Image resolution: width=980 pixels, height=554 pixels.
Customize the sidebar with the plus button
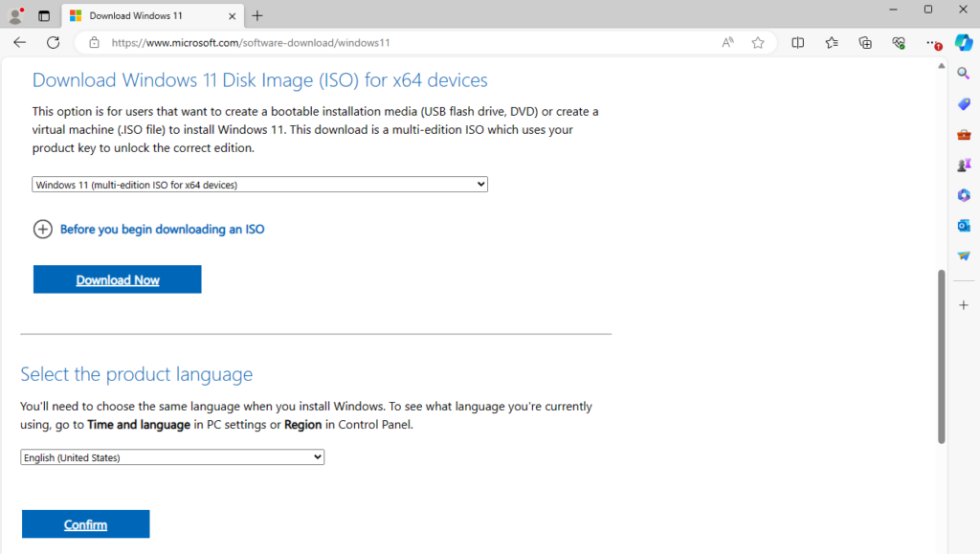[x=963, y=305]
